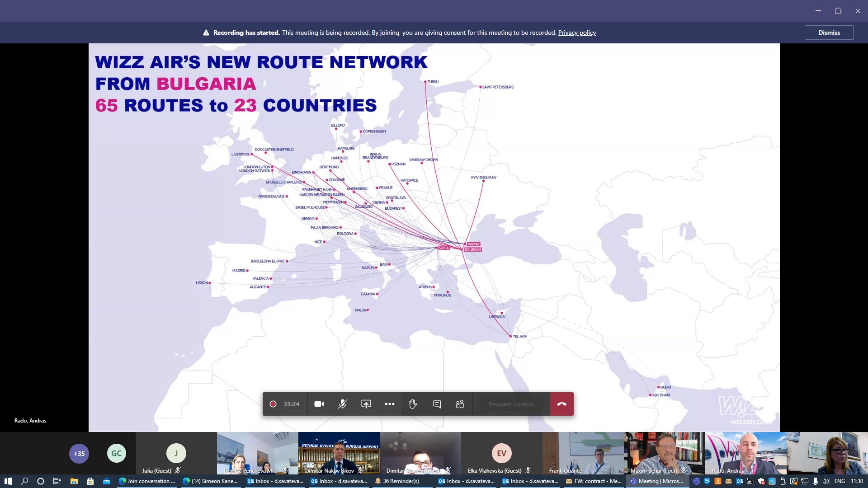
Task: Select Denitsa Pencheva video tile
Action: click(258, 453)
